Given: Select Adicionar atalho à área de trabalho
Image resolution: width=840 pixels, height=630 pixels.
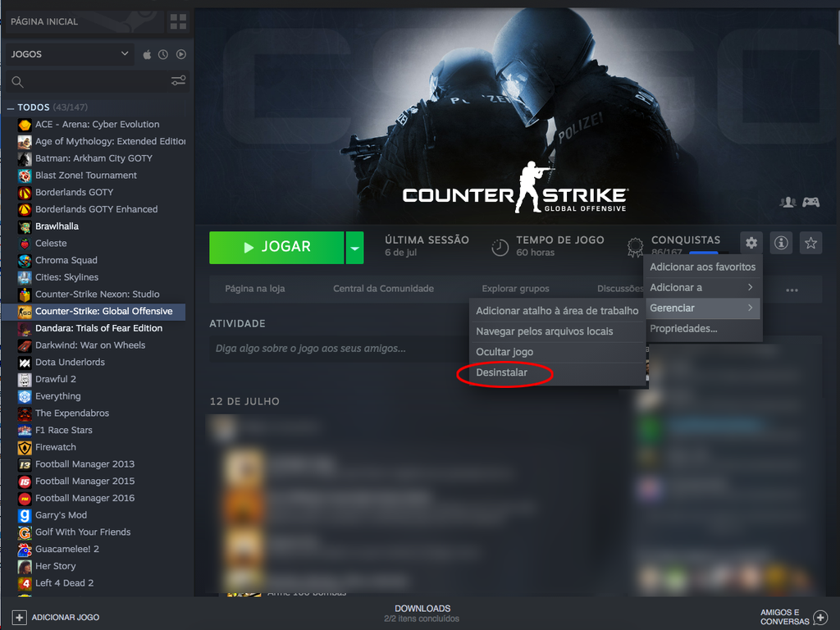Looking at the screenshot, I should click(x=557, y=311).
